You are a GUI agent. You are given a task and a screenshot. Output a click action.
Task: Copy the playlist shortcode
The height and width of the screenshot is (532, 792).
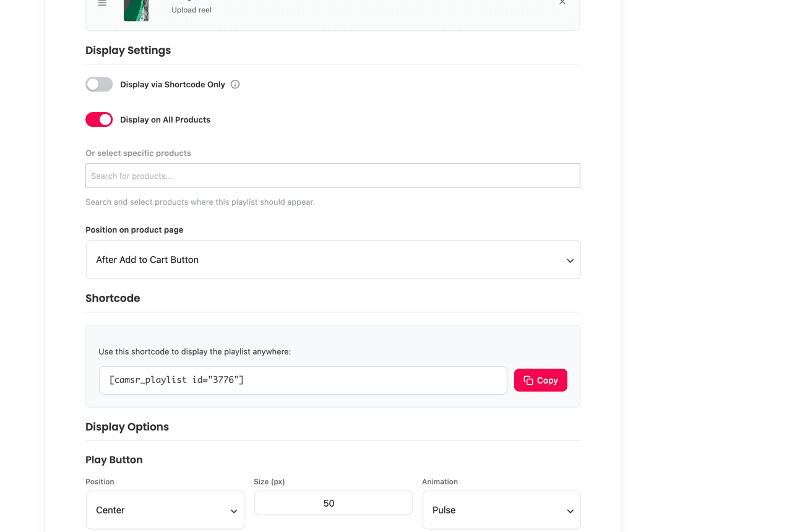pos(541,380)
